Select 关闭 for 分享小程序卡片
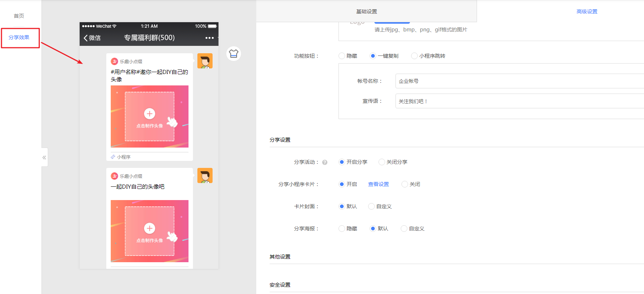 405,184
